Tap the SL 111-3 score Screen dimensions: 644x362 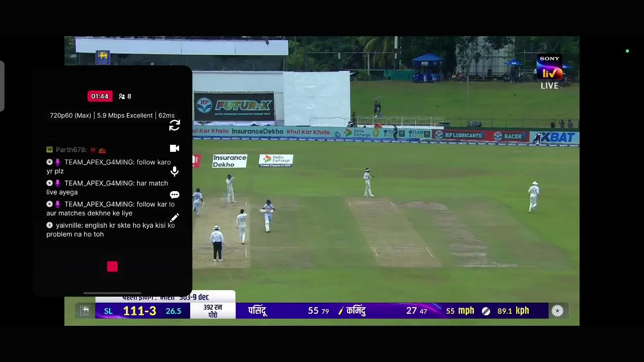point(130,311)
